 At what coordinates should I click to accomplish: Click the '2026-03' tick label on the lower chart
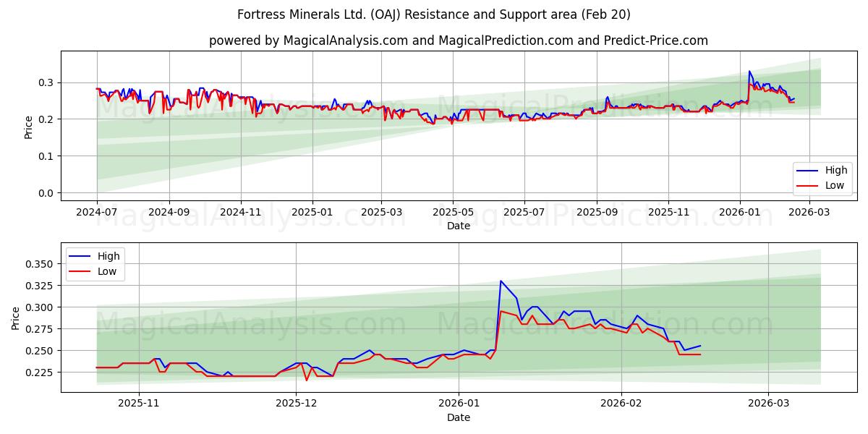[769, 404]
